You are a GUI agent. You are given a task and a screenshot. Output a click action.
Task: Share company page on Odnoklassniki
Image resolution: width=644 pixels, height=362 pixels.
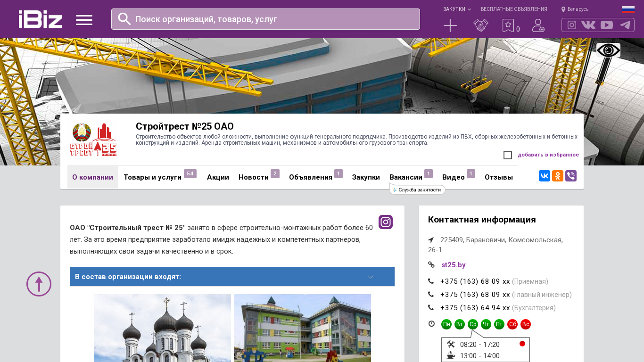click(x=558, y=176)
